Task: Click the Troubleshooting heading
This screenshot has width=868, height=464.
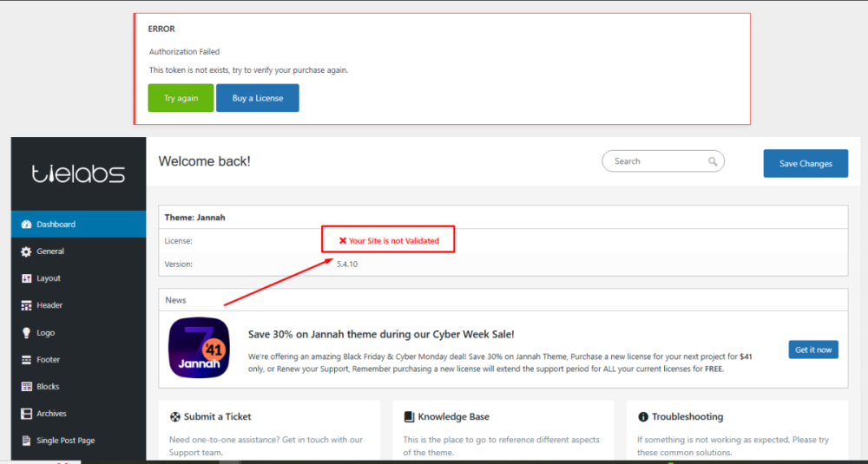Action: [687, 416]
